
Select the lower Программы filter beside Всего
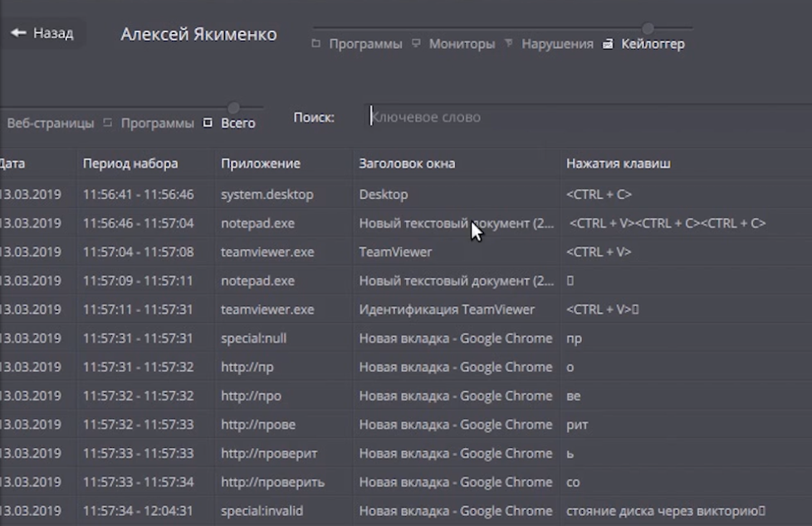[x=158, y=124]
